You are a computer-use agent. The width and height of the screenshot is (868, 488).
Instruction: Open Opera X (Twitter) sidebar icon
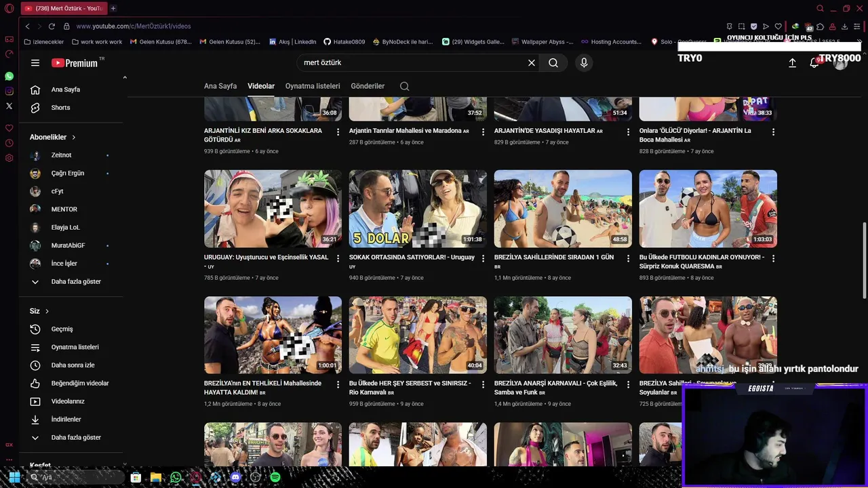point(9,106)
